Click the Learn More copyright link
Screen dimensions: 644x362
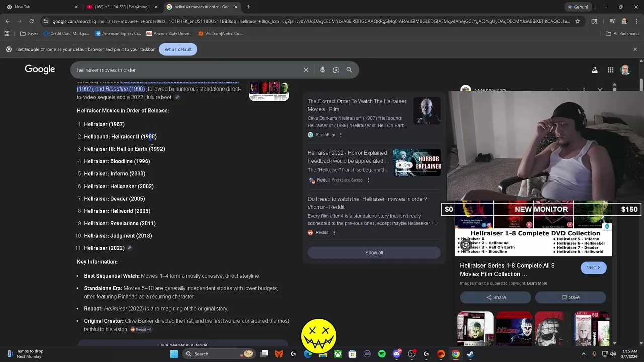click(537, 283)
